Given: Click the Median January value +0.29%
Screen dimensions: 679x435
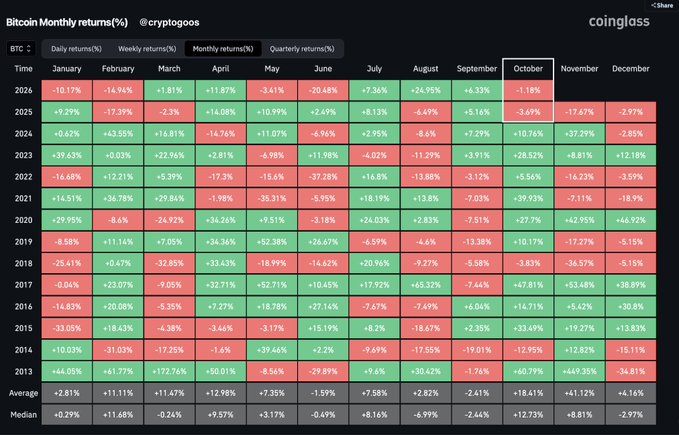Looking at the screenshot, I should [x=67, y=415].
